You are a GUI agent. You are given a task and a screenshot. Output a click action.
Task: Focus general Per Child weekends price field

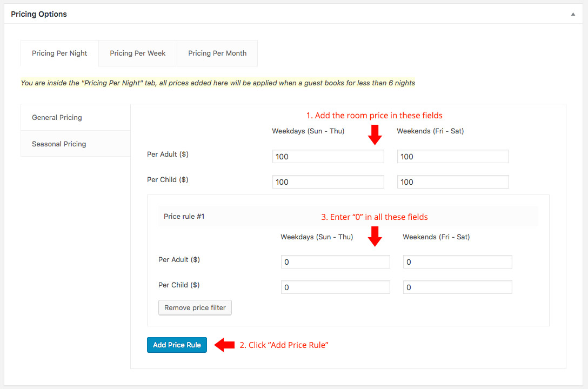pos(453,182)
